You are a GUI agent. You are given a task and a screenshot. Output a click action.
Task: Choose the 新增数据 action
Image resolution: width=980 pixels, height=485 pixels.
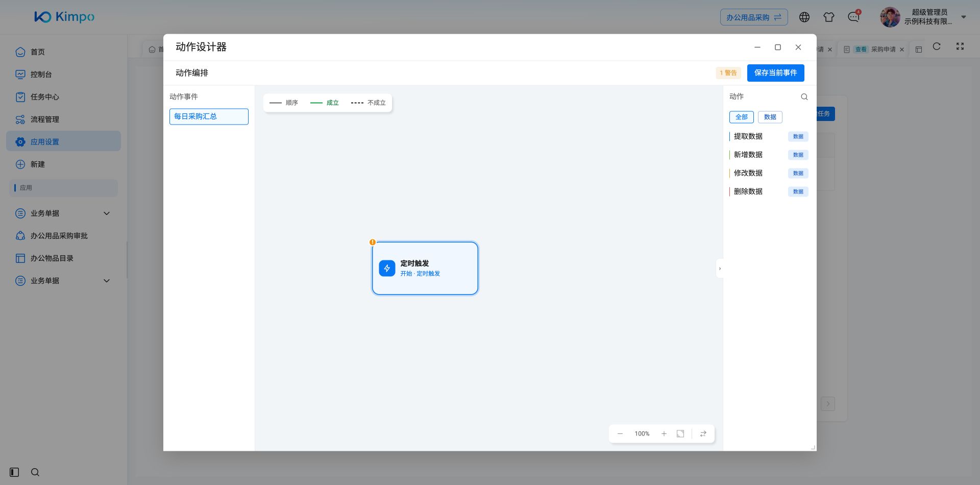769,155
